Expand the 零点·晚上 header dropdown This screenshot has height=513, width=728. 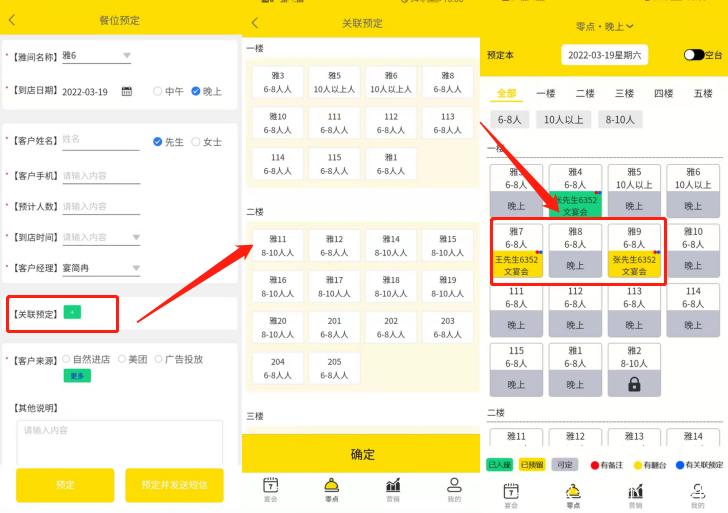point(604,26)
